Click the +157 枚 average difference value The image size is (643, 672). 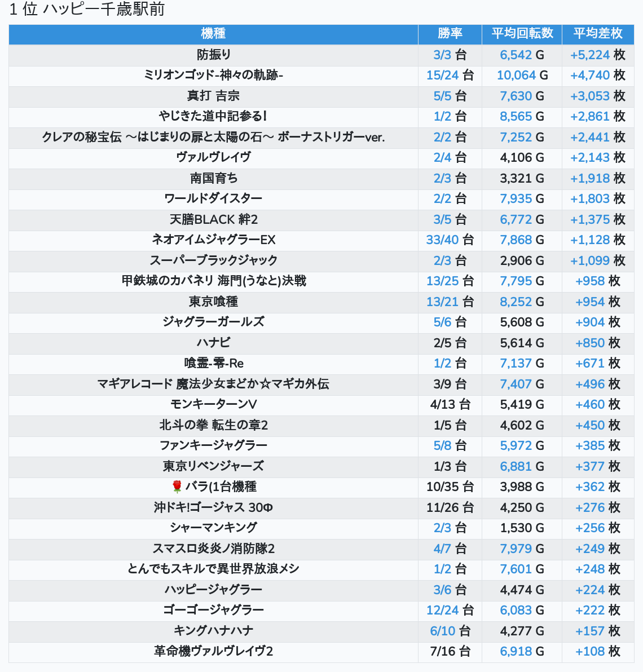pos(598,630)
